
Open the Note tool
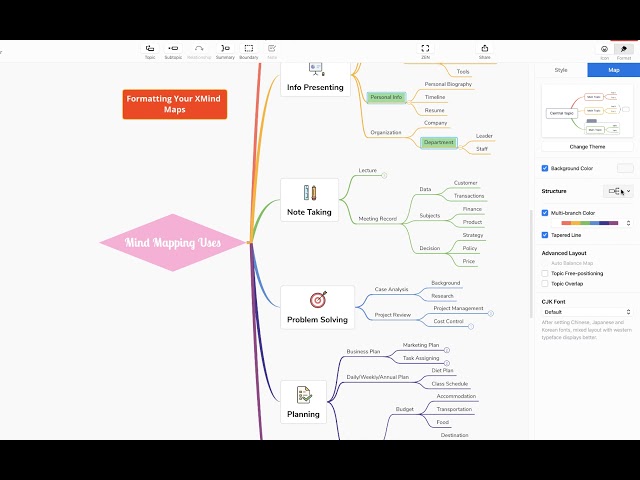point(272,51)
